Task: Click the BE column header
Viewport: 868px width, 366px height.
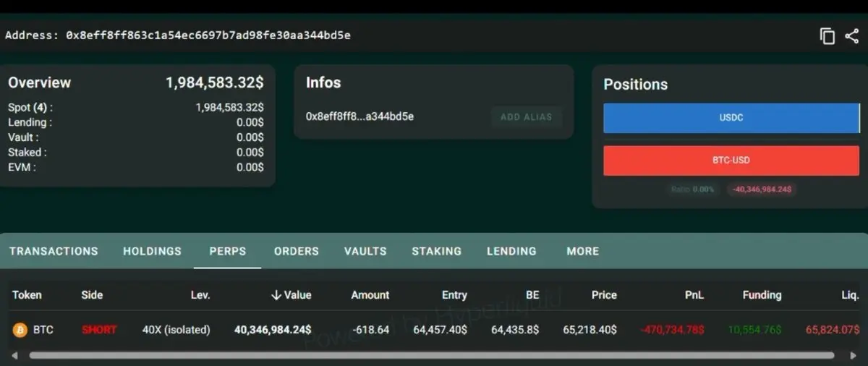Action: (x=532, y=295)
